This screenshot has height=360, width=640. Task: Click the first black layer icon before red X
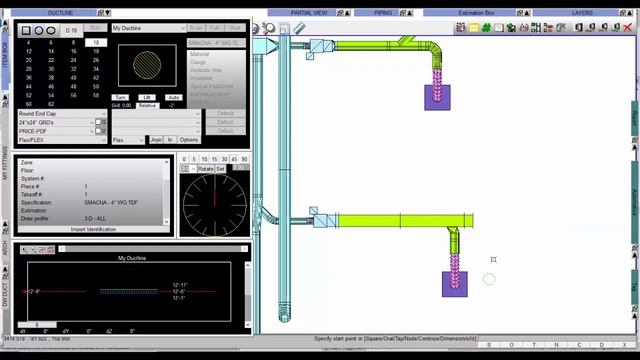[x=578, y=28]
